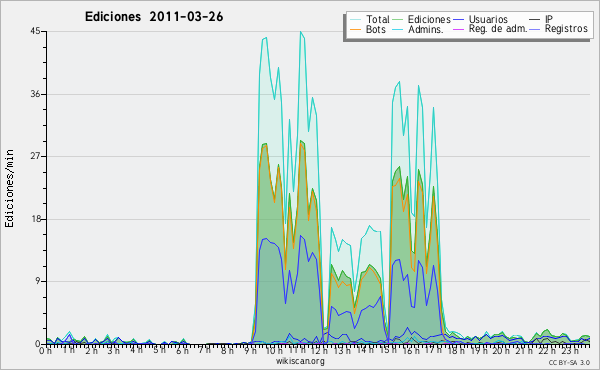Click the turquoise Total legend line swatch
The image size is (600, 370).
click(x=355, y=20)
